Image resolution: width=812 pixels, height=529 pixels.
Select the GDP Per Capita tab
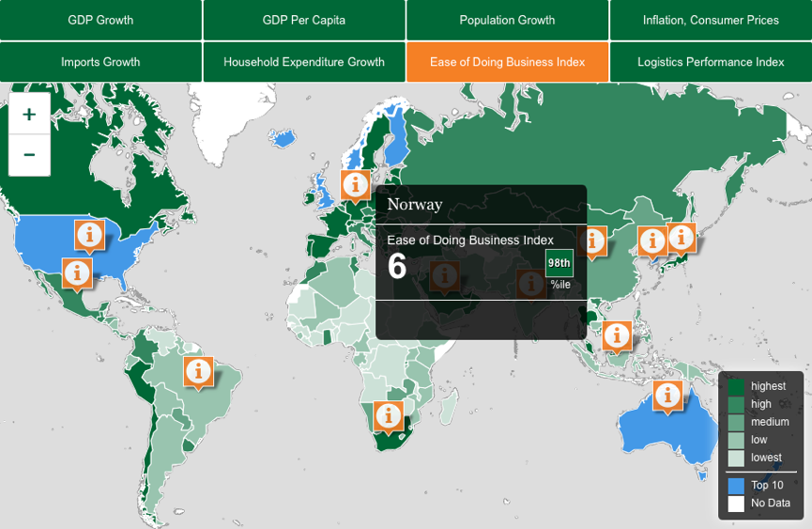pyautogui.click(x=304, y=20)
